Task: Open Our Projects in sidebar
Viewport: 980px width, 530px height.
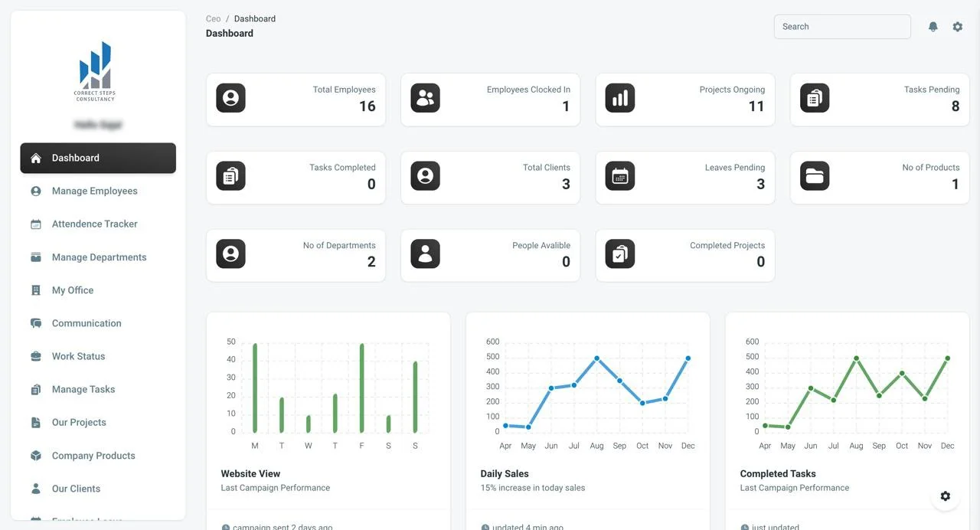Action: [79, 422]
